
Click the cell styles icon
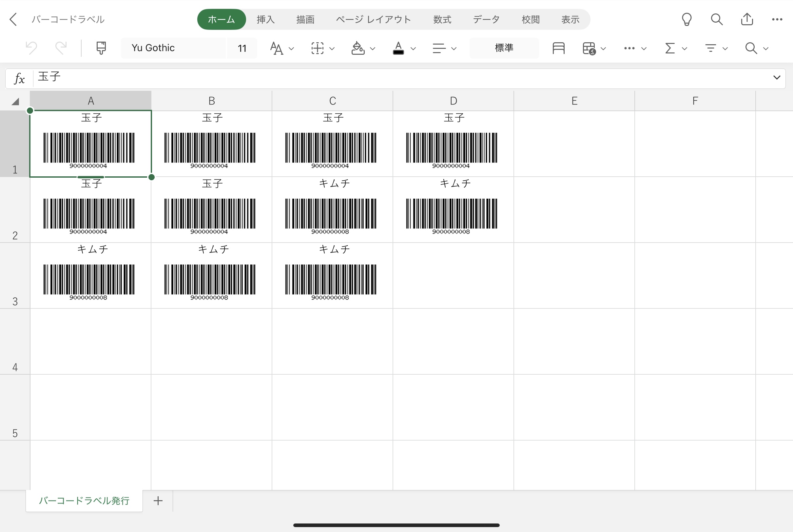pos(558,48)
